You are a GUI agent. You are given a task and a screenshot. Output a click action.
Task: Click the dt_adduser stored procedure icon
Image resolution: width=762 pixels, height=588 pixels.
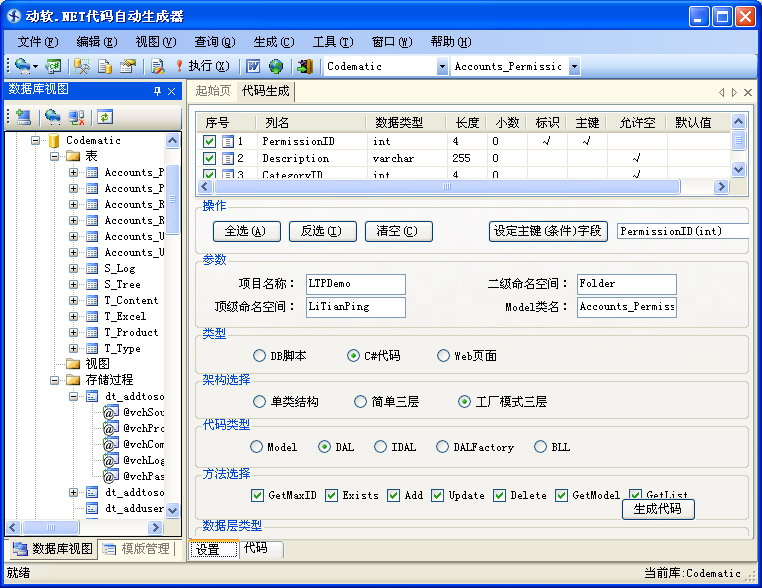tap(92, 508)
